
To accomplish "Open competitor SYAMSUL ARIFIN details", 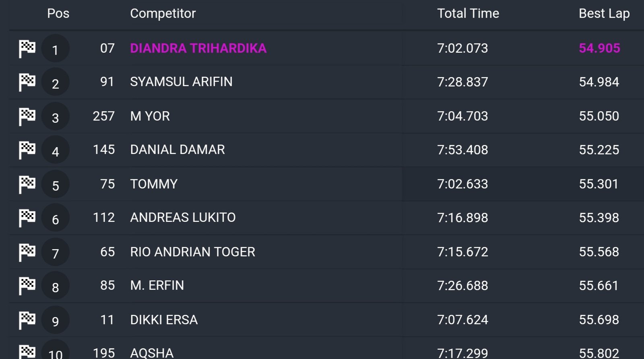I will point(181,82).
